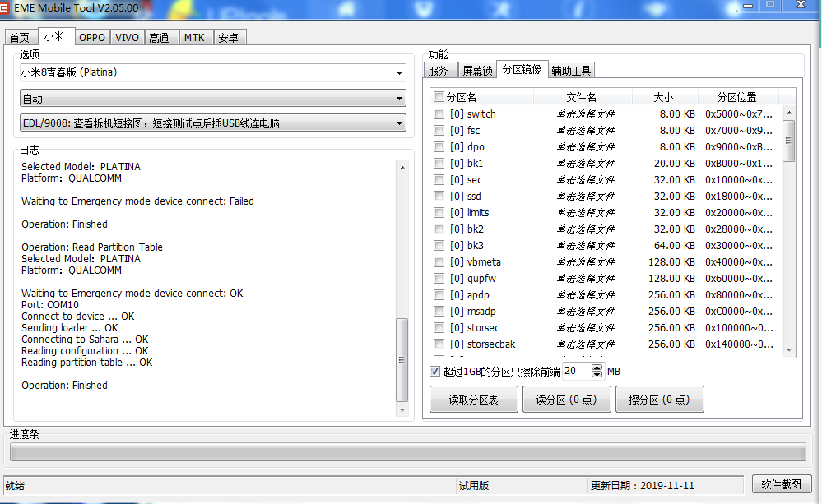The image size is (822, 504).
Task: Click the EME app logo in title bar
Action: pyautogui.click(x=4, y=8)
